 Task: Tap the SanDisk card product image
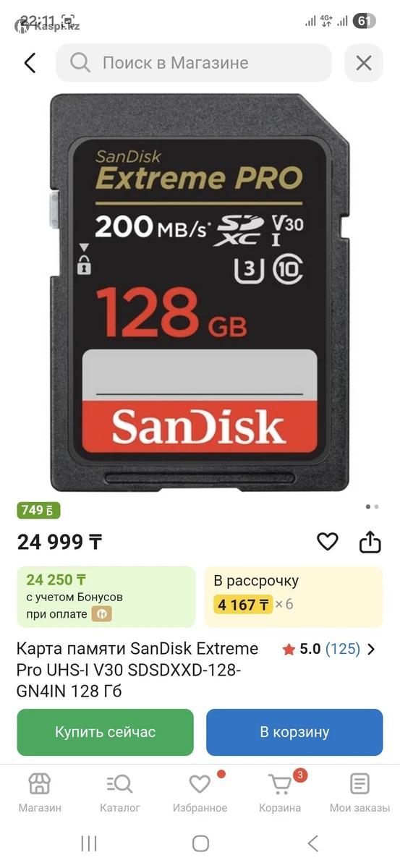200,292
